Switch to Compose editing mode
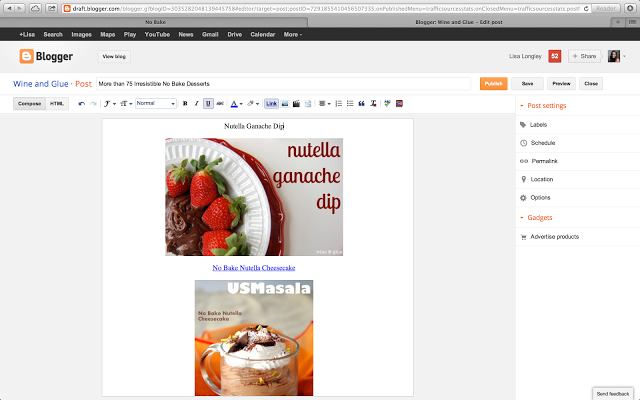The image size is (640, 400). point(29,104)
